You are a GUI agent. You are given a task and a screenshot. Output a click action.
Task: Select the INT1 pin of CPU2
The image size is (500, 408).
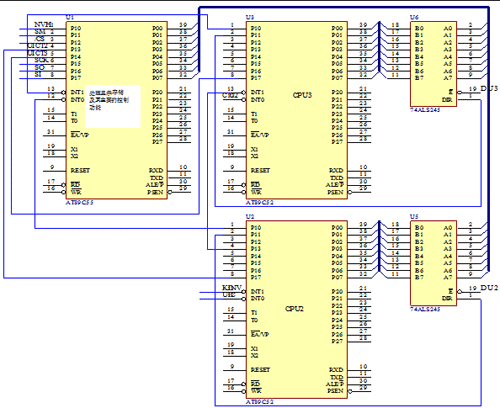257,291
